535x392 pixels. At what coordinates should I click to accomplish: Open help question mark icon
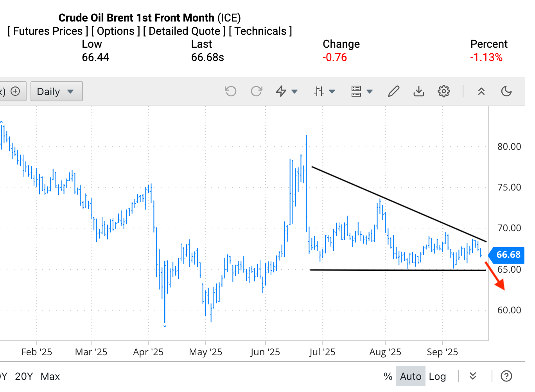[506, 376]
